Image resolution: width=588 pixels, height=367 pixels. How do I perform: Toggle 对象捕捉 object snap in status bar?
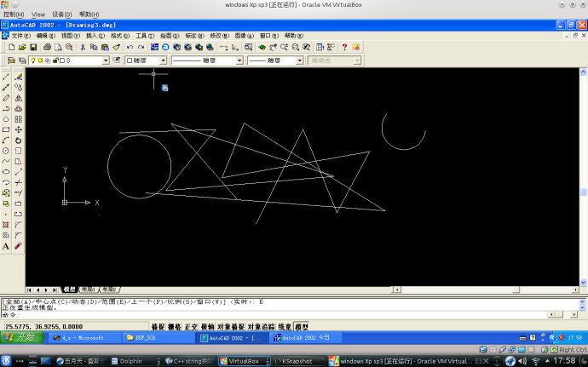[231, 327]
